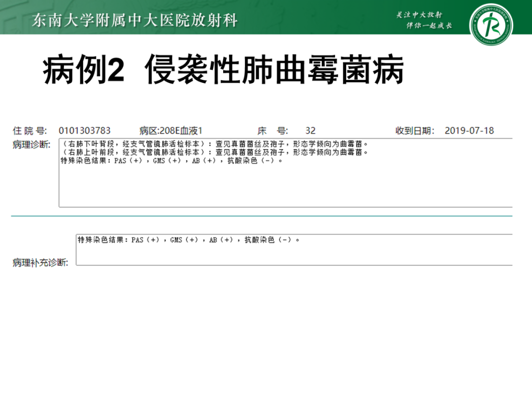Click the slogan line 伴你一起成长
Image resolution: width=532 pixels, height=399 pixels.
tap(429, 26)
